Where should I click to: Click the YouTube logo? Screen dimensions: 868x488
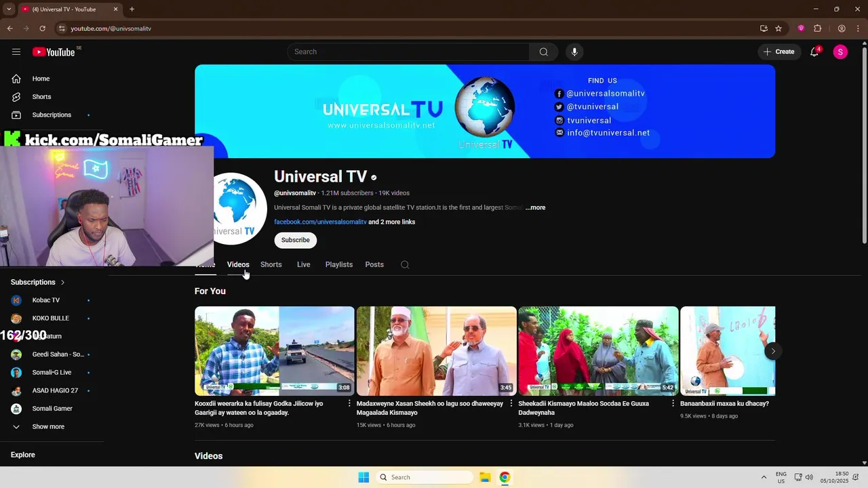54,52
